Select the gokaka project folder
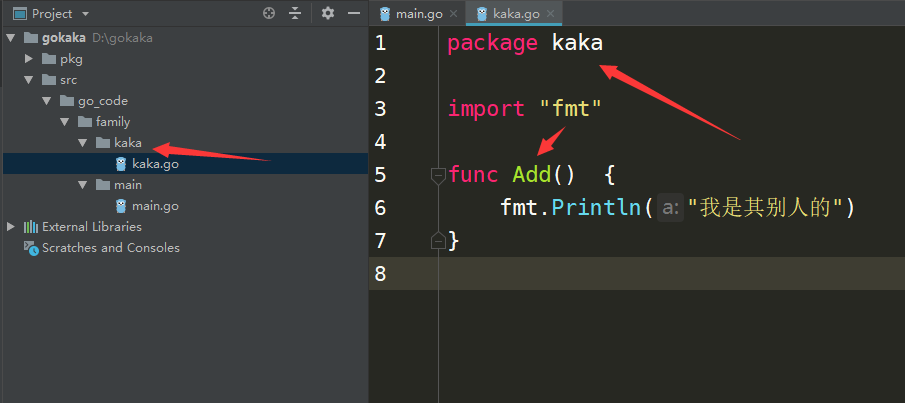The height and width of the screenshot is (403, 905). (63, 38)
